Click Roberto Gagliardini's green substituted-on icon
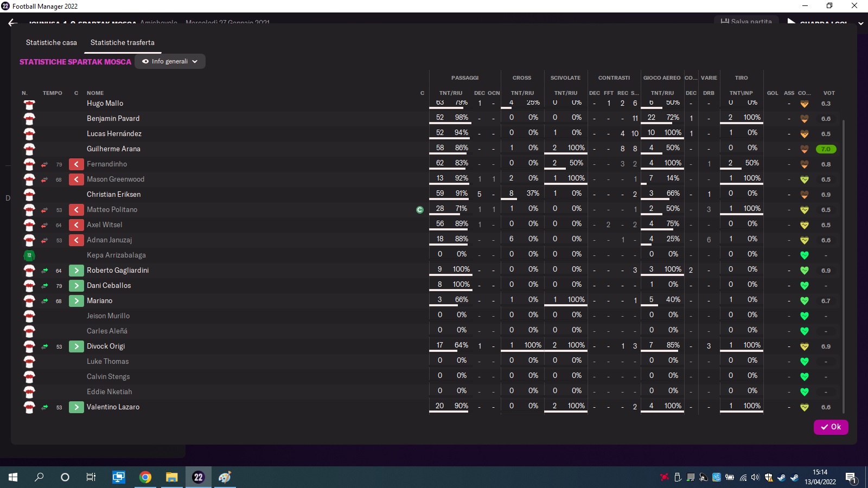 pyautogui.click(x=76, y=270)
